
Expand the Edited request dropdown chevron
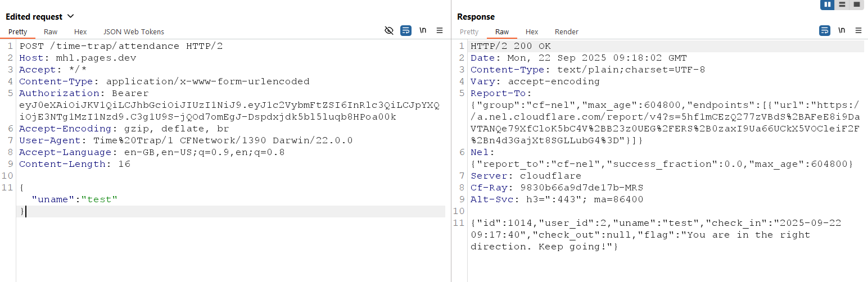(x=70, y=16)
